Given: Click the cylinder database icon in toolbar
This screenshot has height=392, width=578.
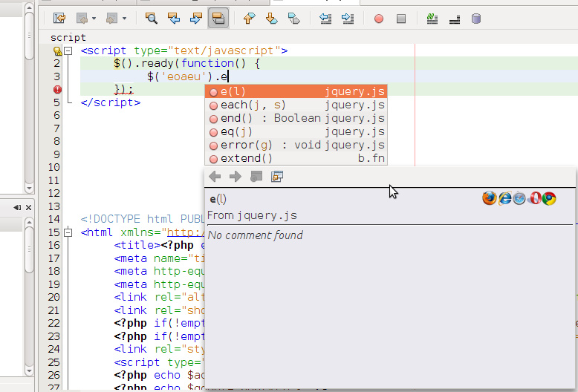Looking at the screenshot, I should pyautogui.click(x=476, y=19).
